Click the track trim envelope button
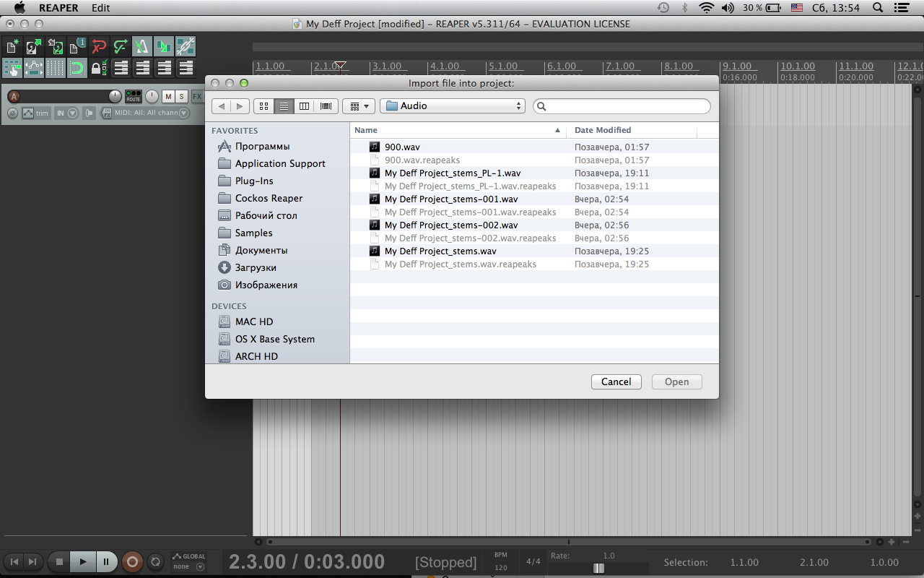 click(x=35, y=113)
